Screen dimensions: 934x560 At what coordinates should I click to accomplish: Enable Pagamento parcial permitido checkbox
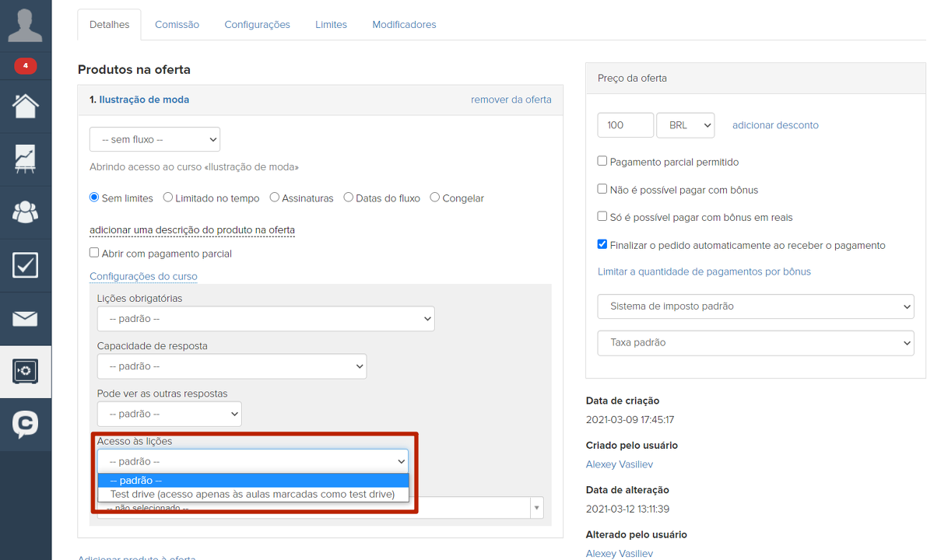point(602,162)
